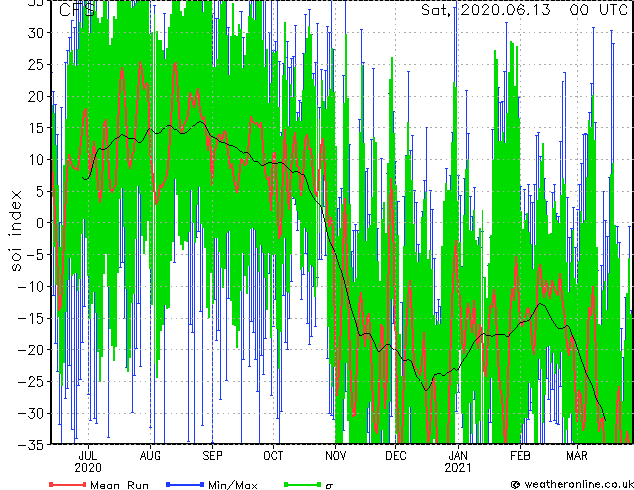The image size is (634, 490).
Task: Click the y-axis value 30
Action: pos(35,33)
